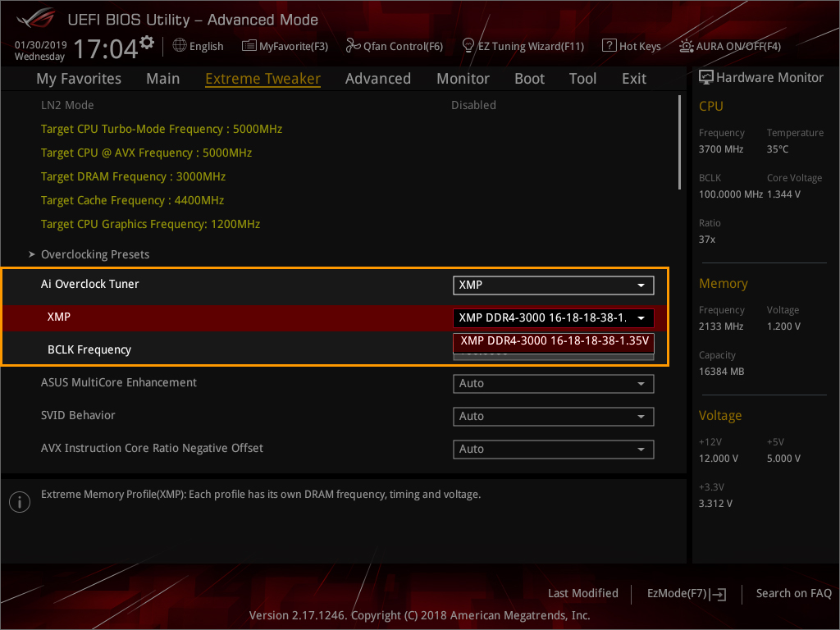Click the 17:04 clock display
This screenshot has height=630, width=840.
tap(106, 49)
